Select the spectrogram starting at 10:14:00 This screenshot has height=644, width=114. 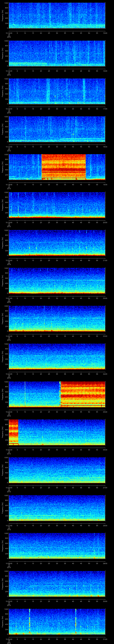coord(57,16)
